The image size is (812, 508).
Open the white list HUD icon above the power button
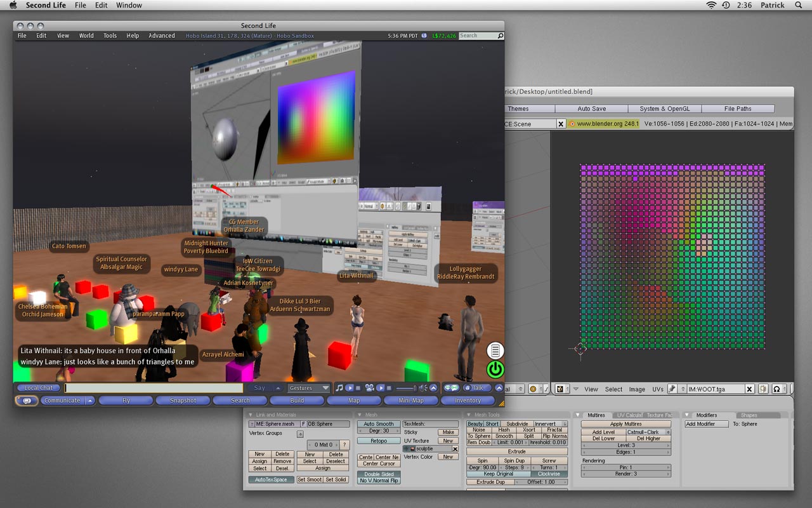(x=495, y=351)
